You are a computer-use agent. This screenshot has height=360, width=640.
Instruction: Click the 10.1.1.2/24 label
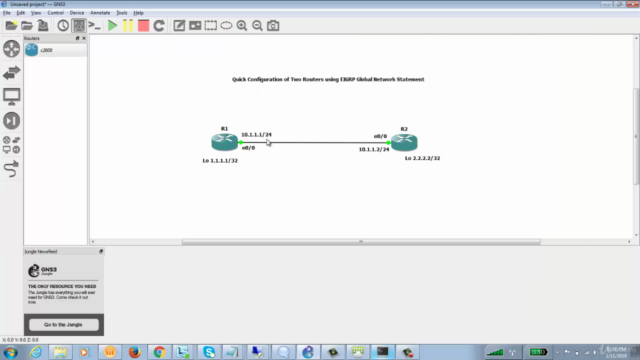374,149
